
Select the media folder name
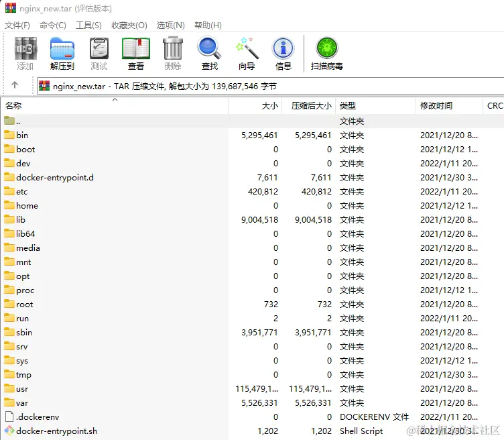tap(28, 248)
